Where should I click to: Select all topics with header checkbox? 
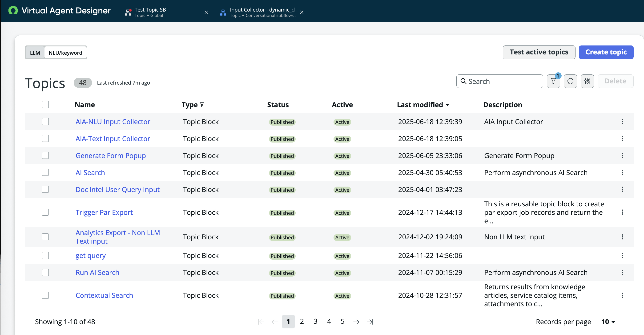[x=45, y=104]
